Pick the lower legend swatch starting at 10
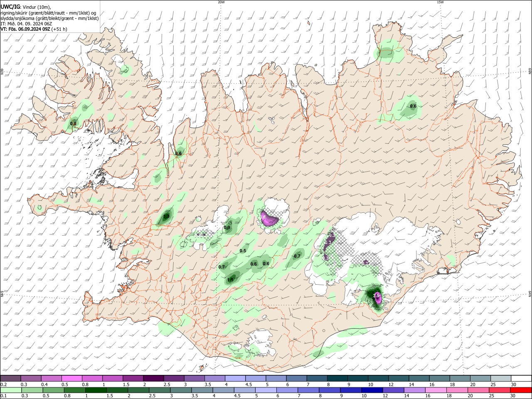The width and height of the screenshot is (532, 399). [371, 390]
